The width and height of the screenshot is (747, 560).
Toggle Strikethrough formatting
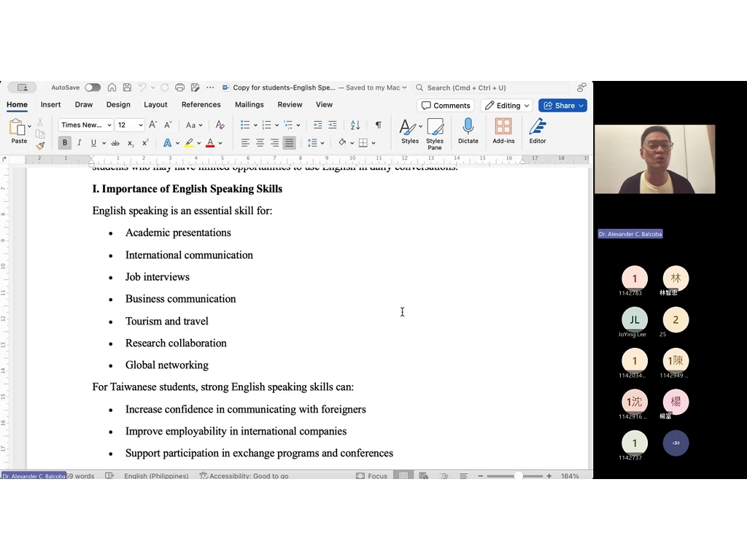coord(115,143)
